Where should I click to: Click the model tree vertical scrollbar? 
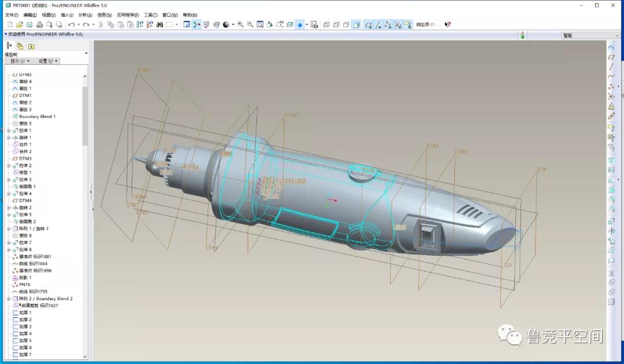point(86,116)
